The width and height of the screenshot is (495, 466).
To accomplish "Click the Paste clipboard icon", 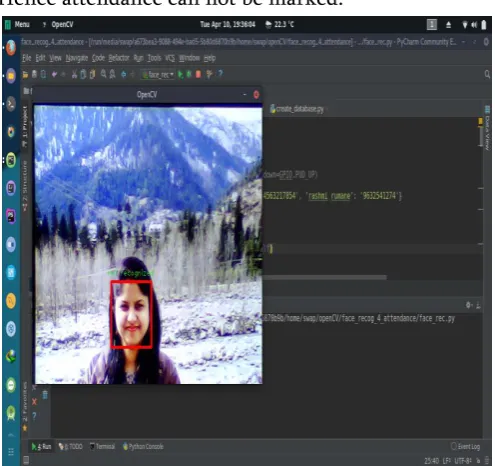I will pos(92,74).
